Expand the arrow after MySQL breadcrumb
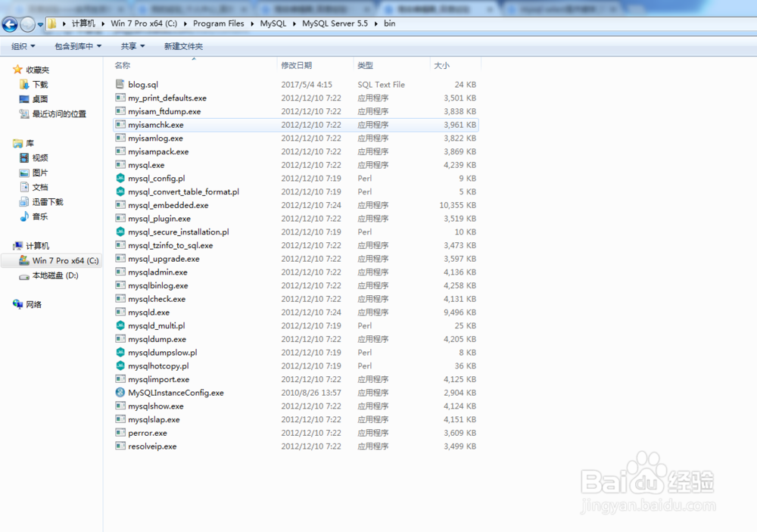 click(294, 23)
